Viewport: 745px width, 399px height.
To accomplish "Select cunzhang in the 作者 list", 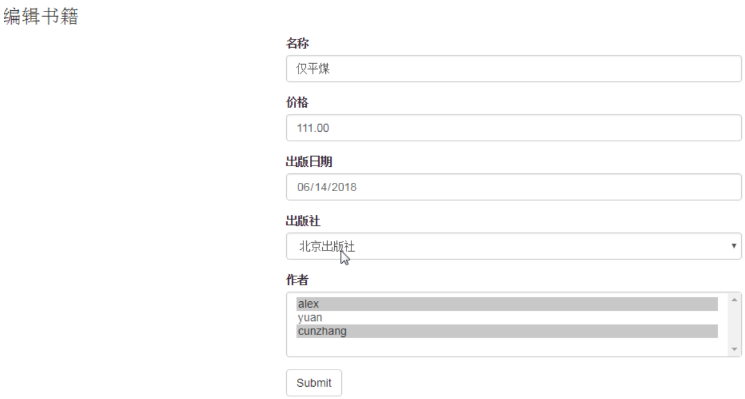I will click(x=507, y=332).
